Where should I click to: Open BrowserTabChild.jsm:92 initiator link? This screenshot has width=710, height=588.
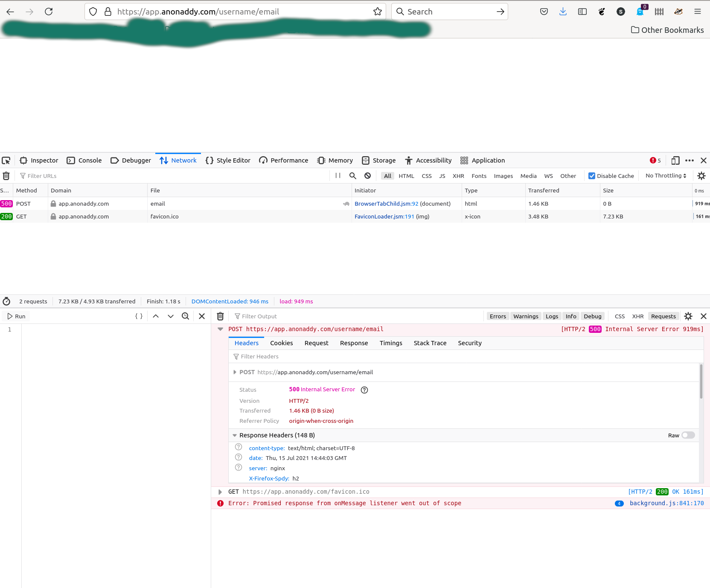tap(385, 204)
